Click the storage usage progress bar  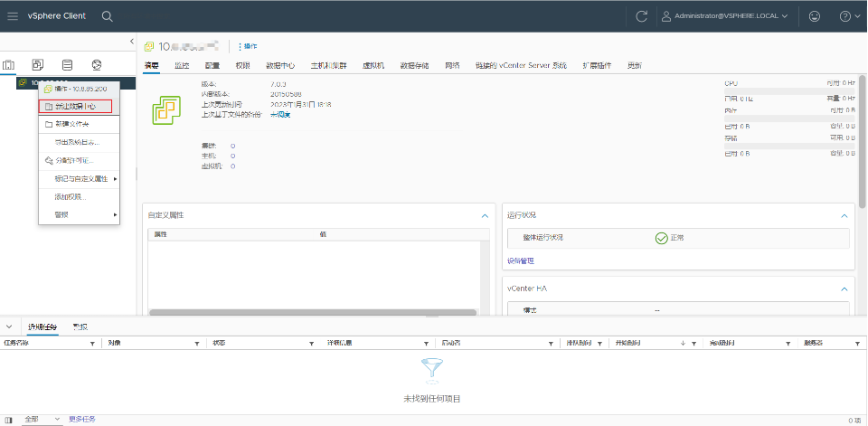[789, 146]
